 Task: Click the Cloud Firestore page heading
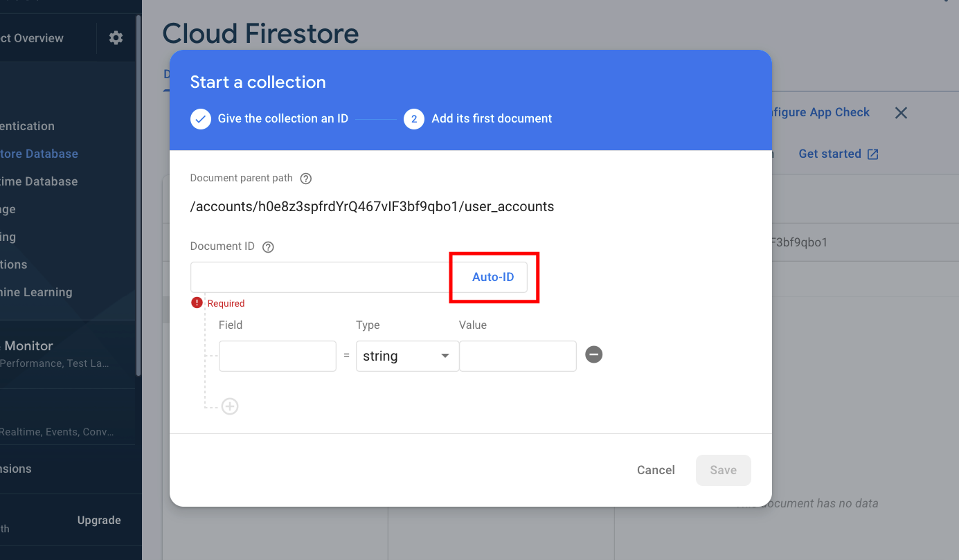(x=260, y=33)
